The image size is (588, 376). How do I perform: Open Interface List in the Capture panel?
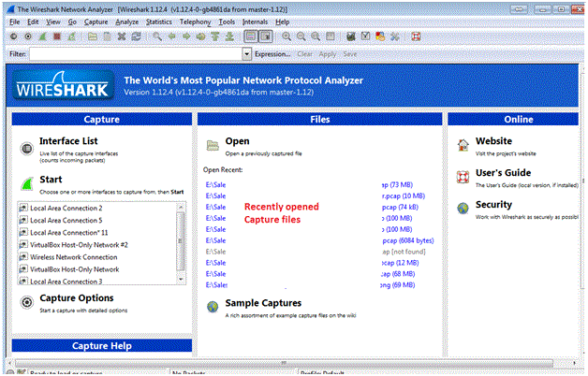click(x=68, y=141)
